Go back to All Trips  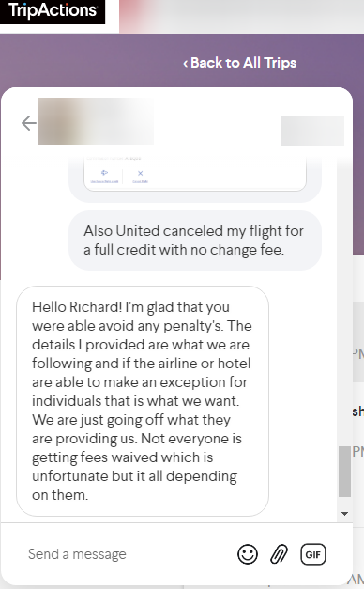[240, 63]
